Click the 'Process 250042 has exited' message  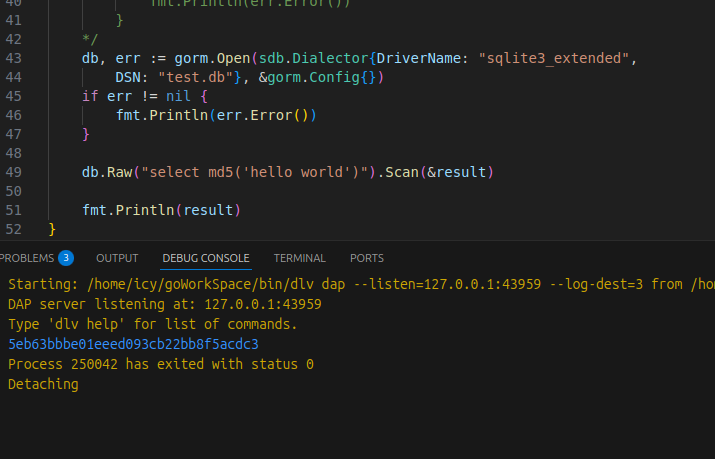[x=160, y=364]
